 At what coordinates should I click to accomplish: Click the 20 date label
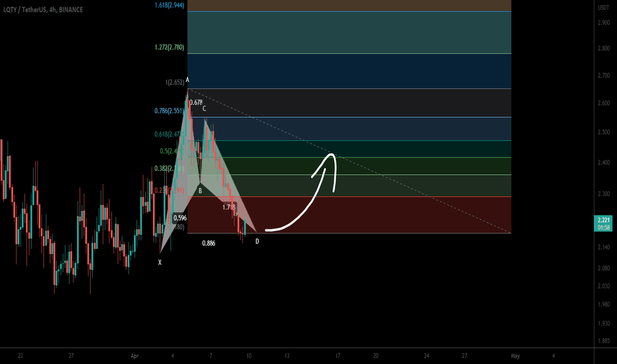(x=376, y=356)
